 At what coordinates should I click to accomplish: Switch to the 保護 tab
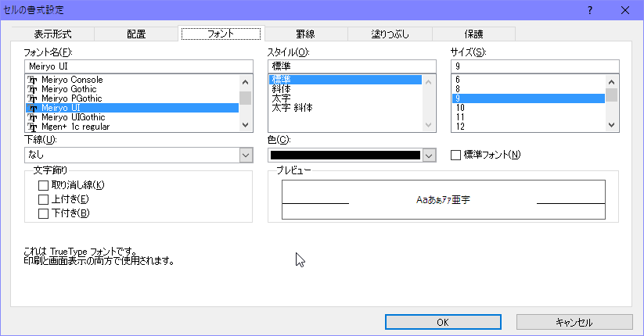click(473, 34)
